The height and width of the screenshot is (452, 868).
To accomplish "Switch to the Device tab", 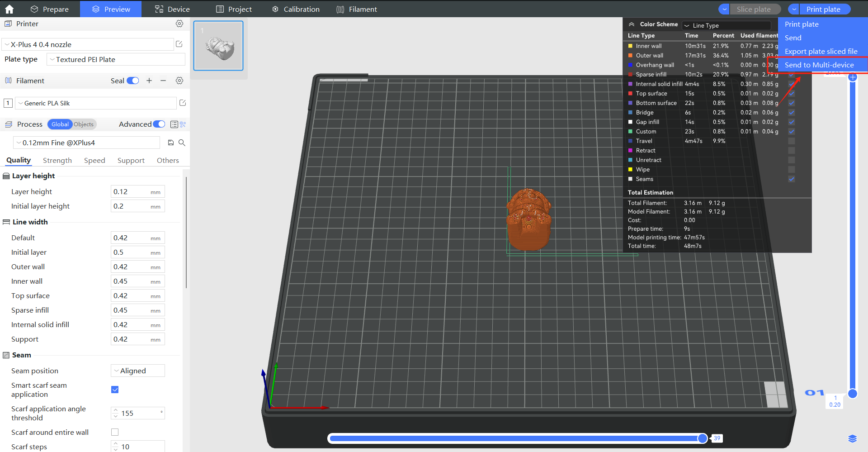I will [172, 9].
